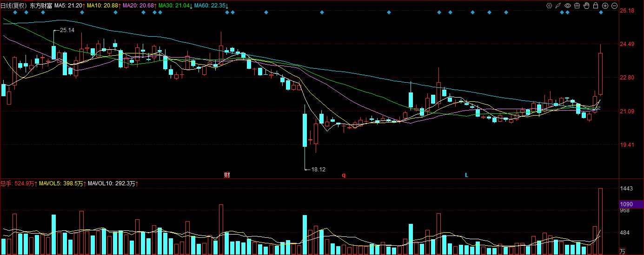Click the 东方财富 stock name label
Screen dimensions: 644x255
[x=41, y=6]
